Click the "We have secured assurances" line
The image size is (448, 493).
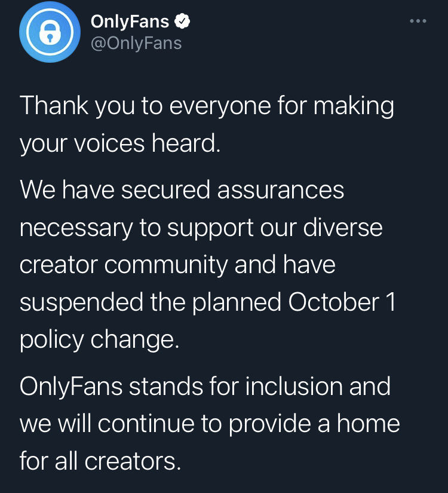click(182, 189)
